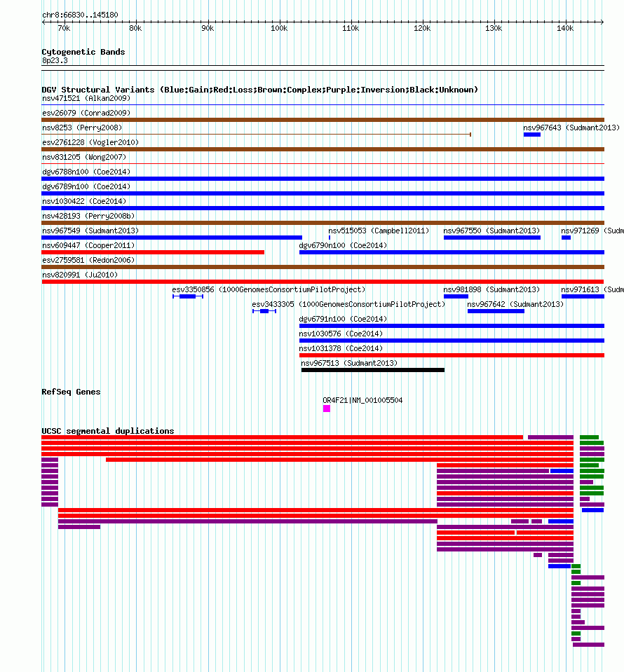The width and height of the screenshot is (624, 672).
Task: Click nsv428193 (Perry2008b) label
Action: click(88, 216)
